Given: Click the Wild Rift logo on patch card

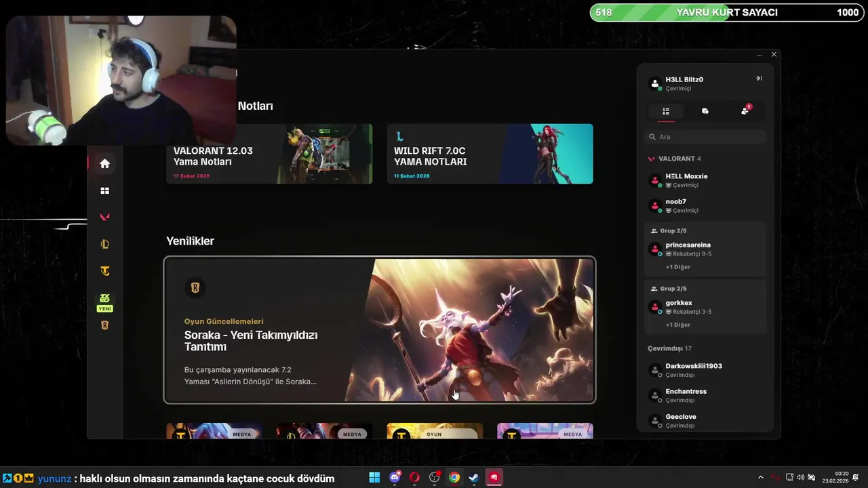Looking at the screenshot, I should point(399,137).
